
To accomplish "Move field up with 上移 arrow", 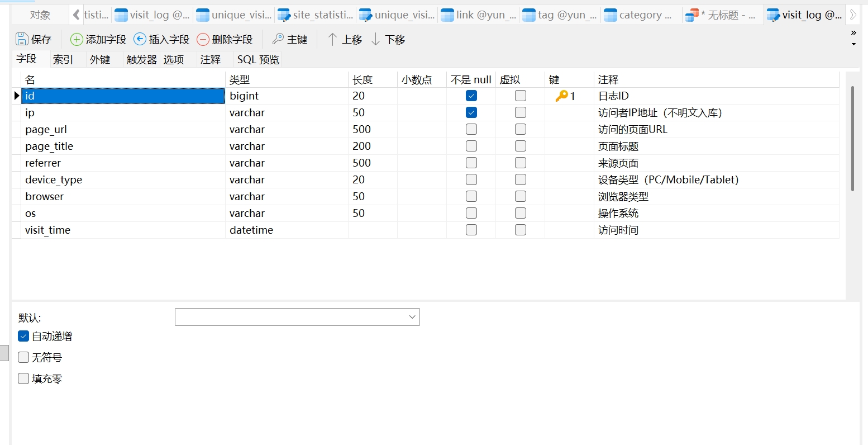I will pyautogui.click(x=332, y=39).
